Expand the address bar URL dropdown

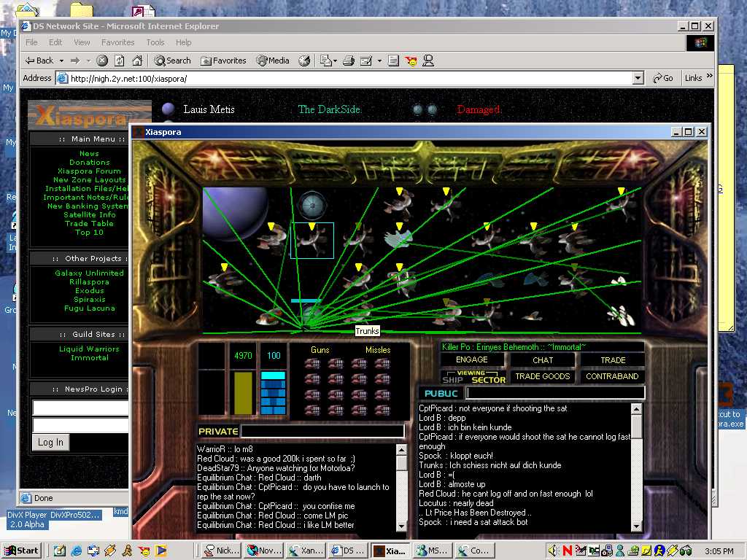(x=638, y=78)
